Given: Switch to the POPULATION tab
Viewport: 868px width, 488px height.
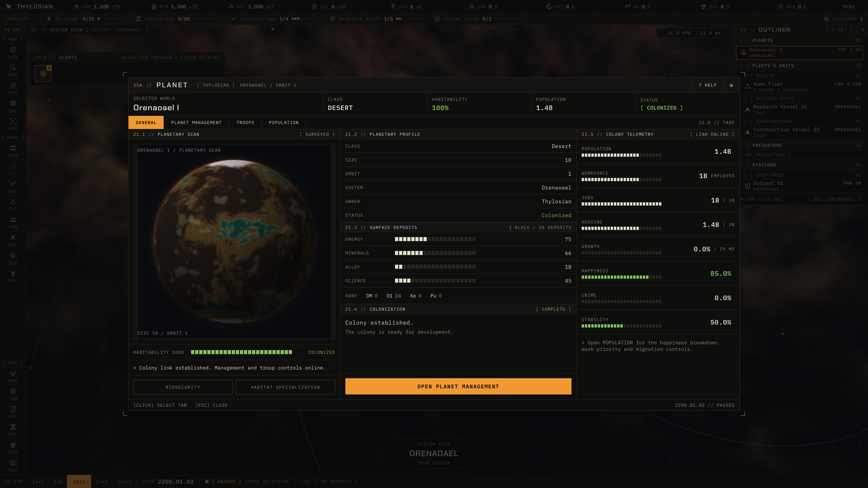Looking at the screenshot, I should pyautogui.click(x=284, y=123).
